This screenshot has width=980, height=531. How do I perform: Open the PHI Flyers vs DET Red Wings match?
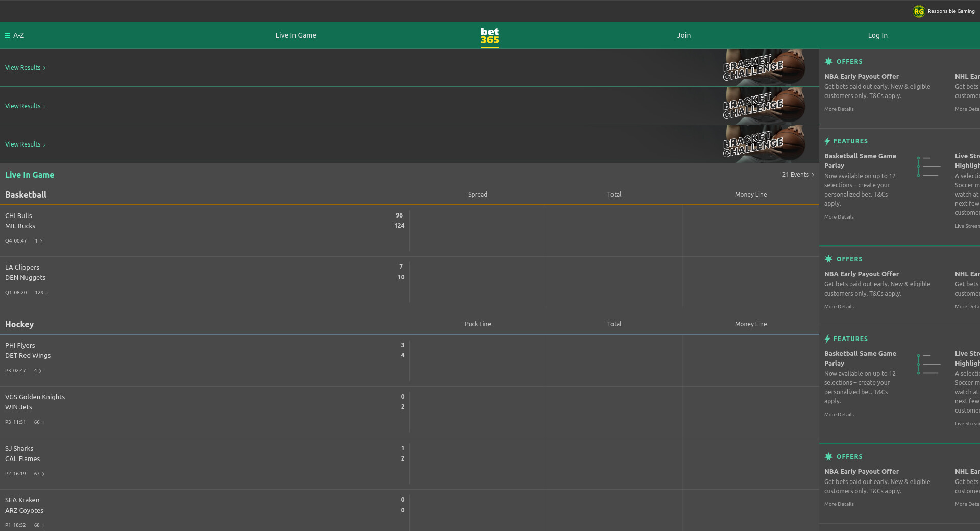pyautogui.click(x=28, y=351)
